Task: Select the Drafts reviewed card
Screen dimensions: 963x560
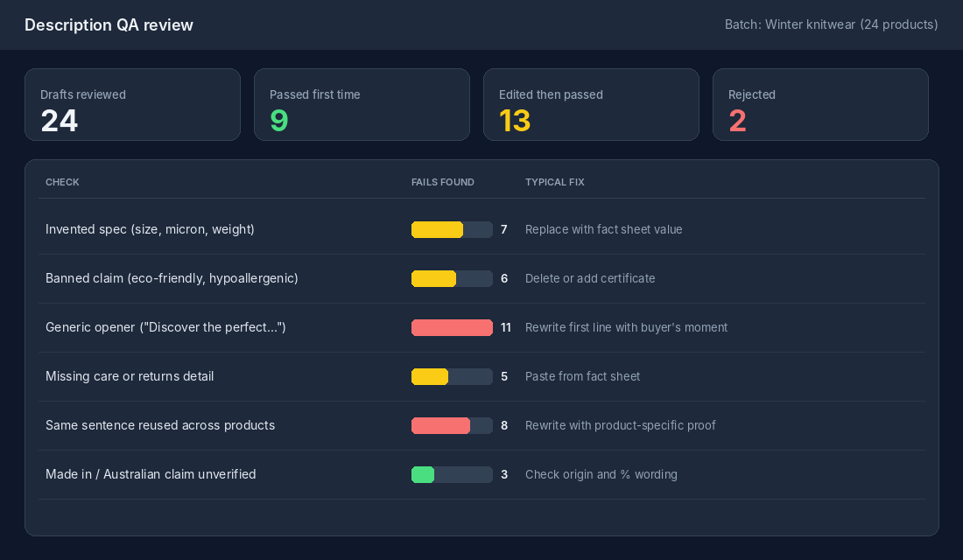Action: (x=133, y=104)
